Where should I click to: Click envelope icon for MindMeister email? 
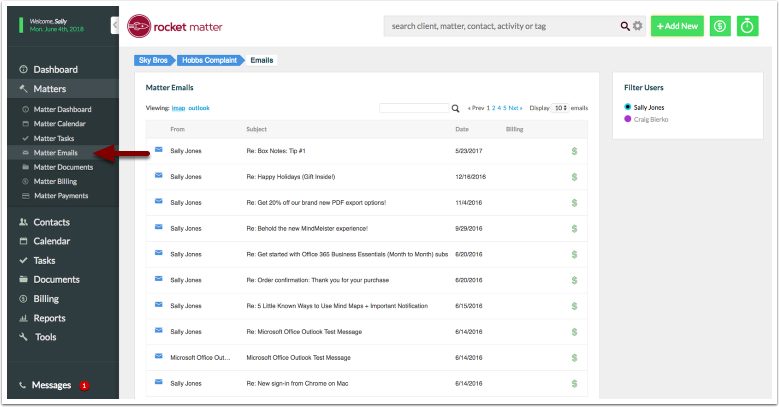tap(158, 227)
